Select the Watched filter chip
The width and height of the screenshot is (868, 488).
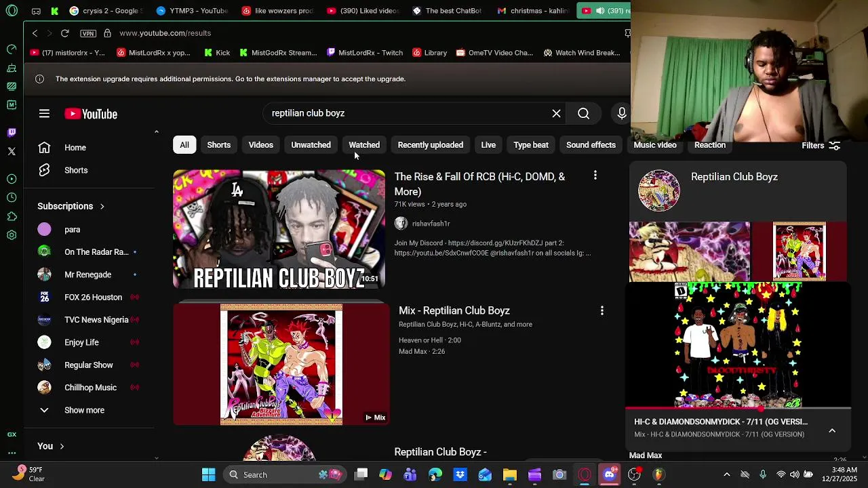pos(364,145)
